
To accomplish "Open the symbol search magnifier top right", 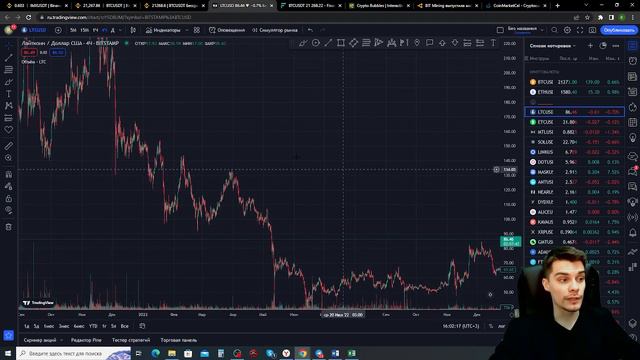I will pos(554,30).
